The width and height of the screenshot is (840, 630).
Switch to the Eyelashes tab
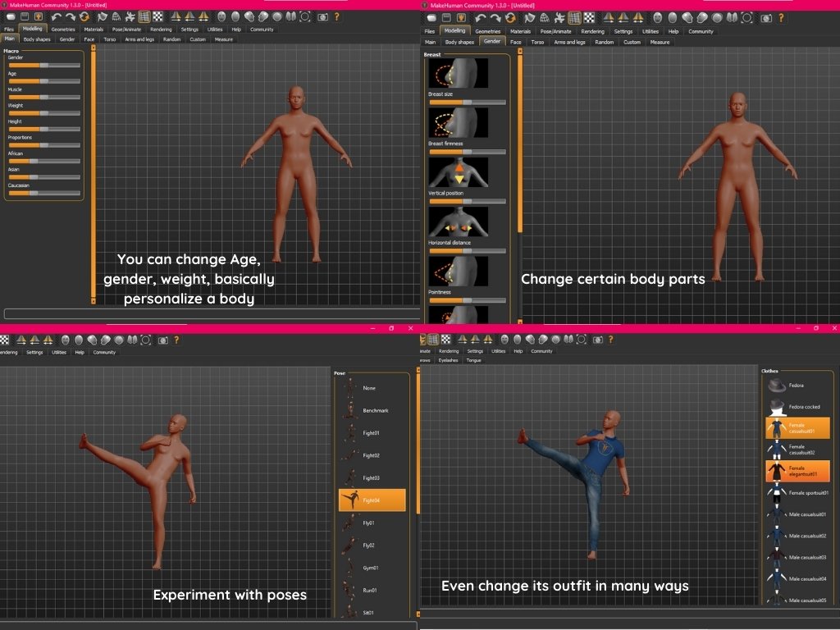point(449,360)
